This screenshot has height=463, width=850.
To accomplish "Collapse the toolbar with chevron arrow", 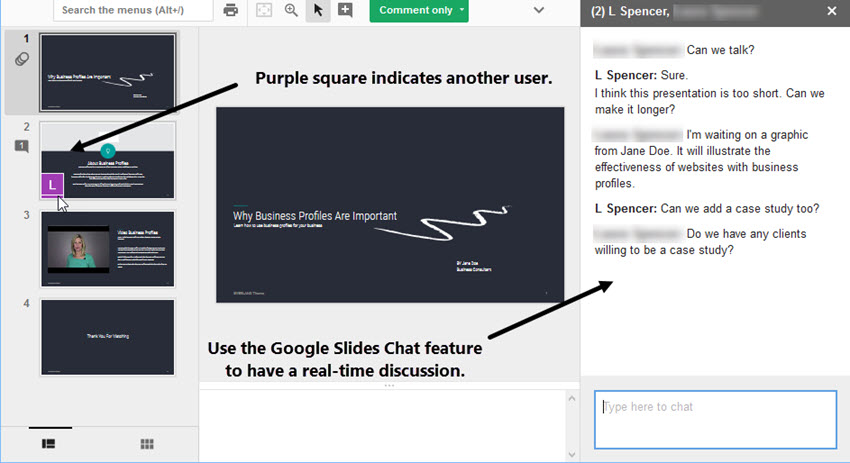I will coord(538,10).
